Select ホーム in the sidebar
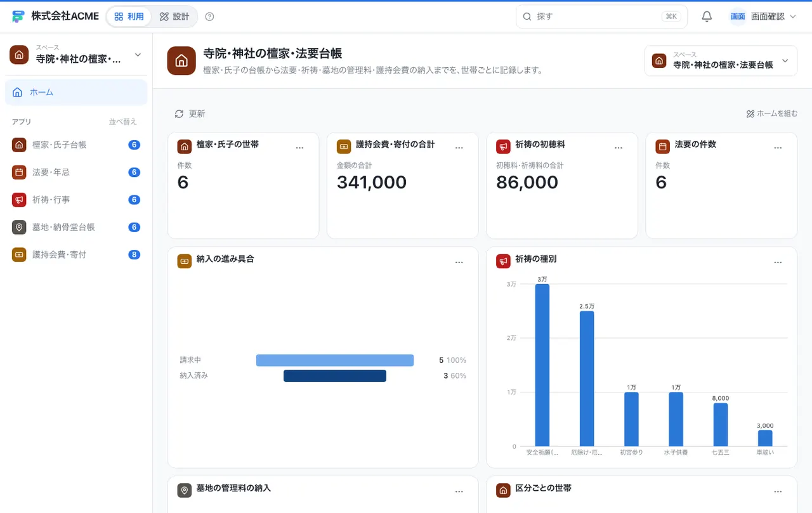The image size is (812, 513). point(76,92)
